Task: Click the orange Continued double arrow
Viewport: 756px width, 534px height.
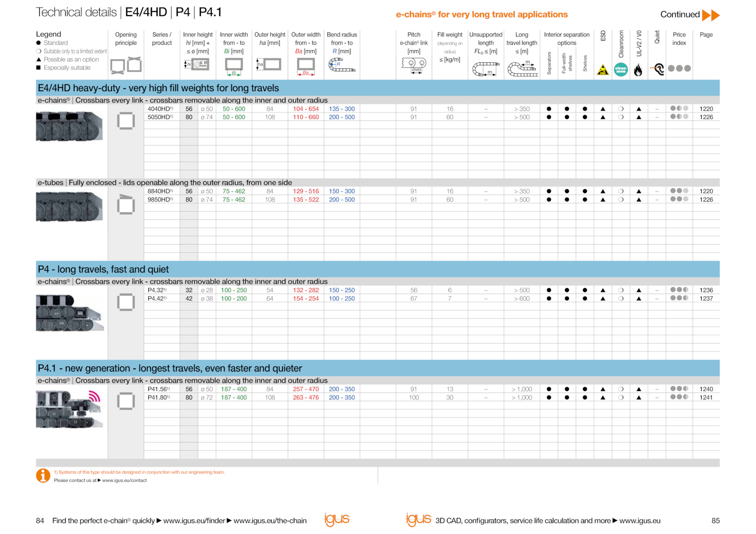Action: tap(711, 15)
